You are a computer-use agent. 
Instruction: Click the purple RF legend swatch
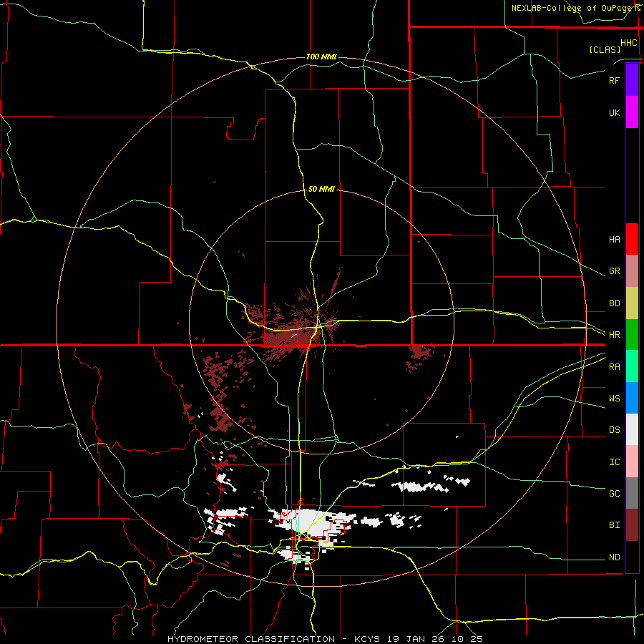(632, 80)
